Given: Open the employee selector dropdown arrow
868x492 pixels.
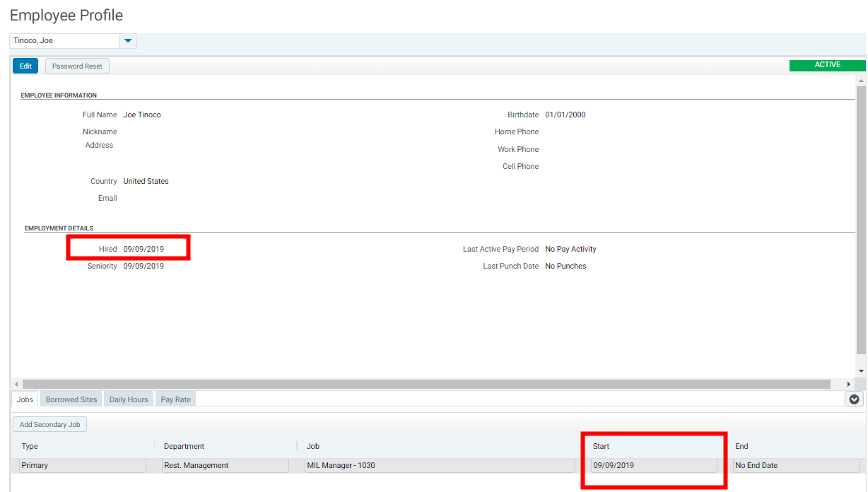Looking at the screenshot, I should (x=128, y=41).
